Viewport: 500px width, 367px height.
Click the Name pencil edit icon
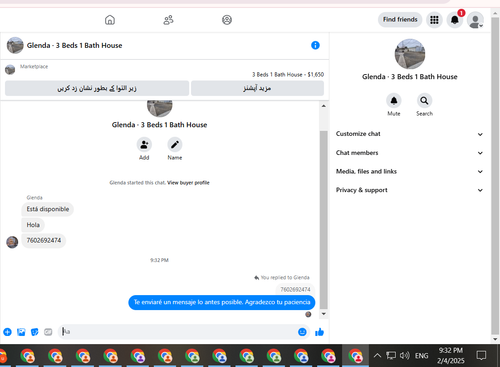[x=175, y=144]
